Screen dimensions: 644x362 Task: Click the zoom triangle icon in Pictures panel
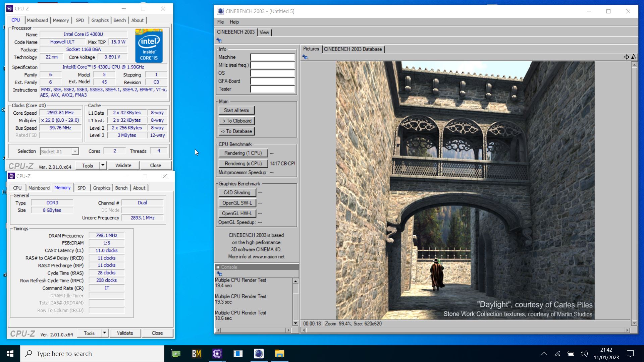[x=634, y=57]
